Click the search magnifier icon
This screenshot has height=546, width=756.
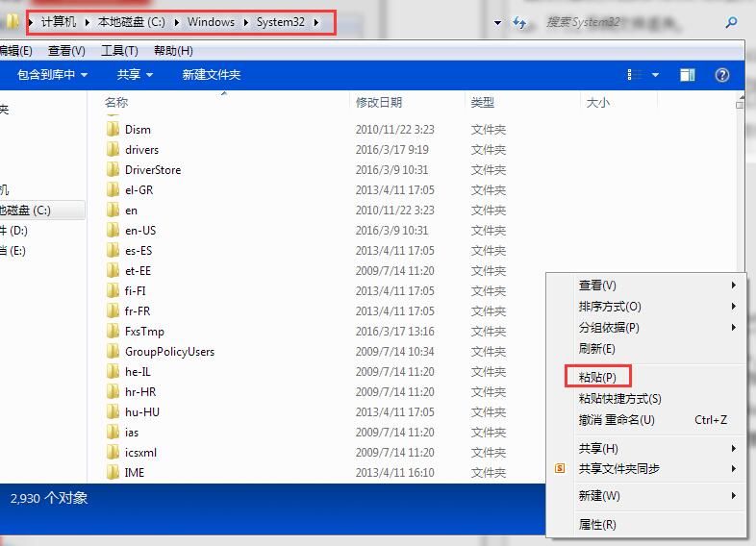[x=731, y=22]
